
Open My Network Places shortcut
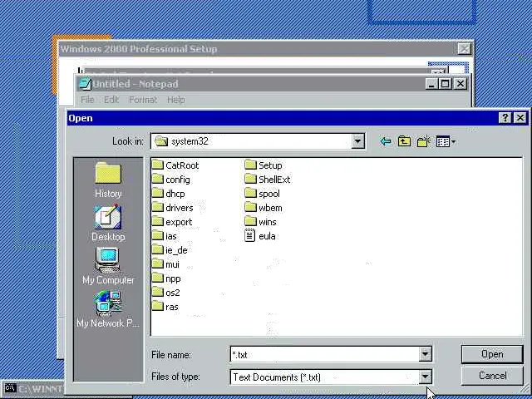coord(108,308)
